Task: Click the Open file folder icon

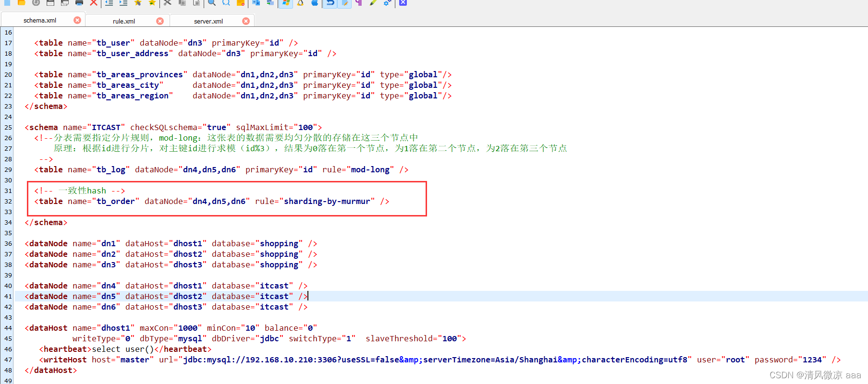Action: (x=22, y=2)
